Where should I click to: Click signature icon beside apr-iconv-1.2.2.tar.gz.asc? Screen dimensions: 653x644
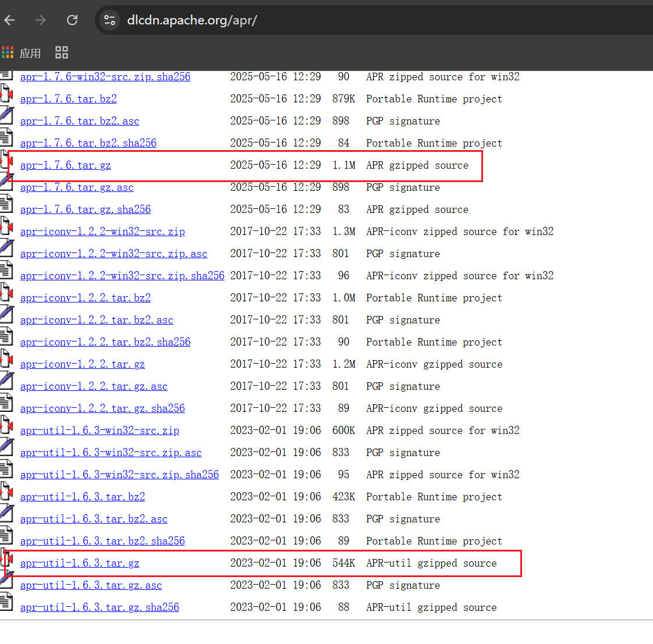[6, 380]
